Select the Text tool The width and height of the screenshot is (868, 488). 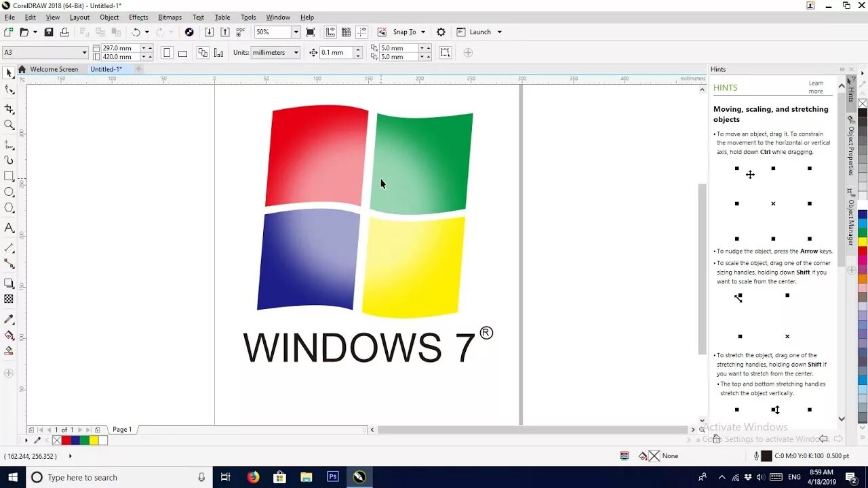pos(9,228)
